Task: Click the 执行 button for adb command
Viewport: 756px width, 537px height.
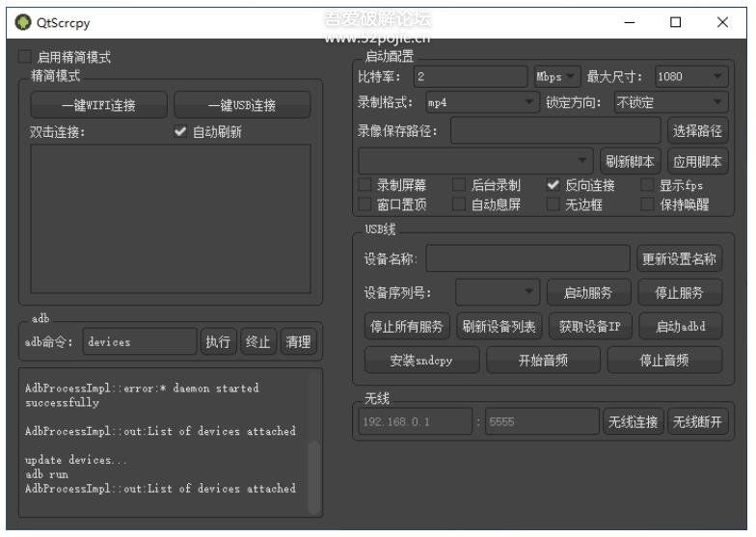Action: tap(218, 341)
